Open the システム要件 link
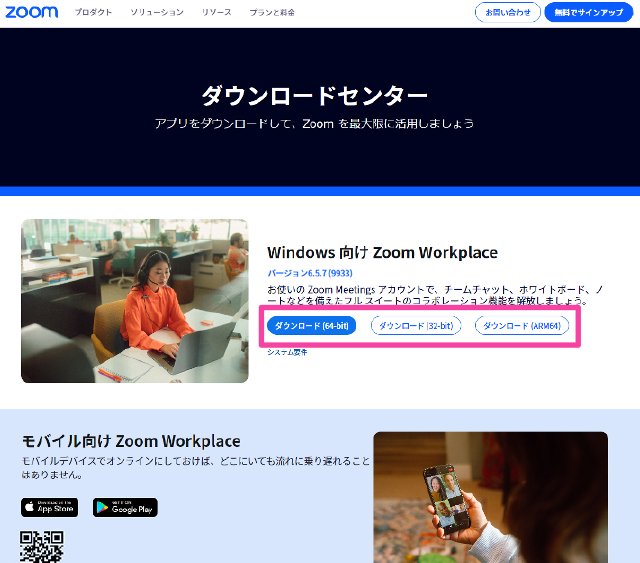The width and height of the screenshot is (640, 563). click(287, 352)
